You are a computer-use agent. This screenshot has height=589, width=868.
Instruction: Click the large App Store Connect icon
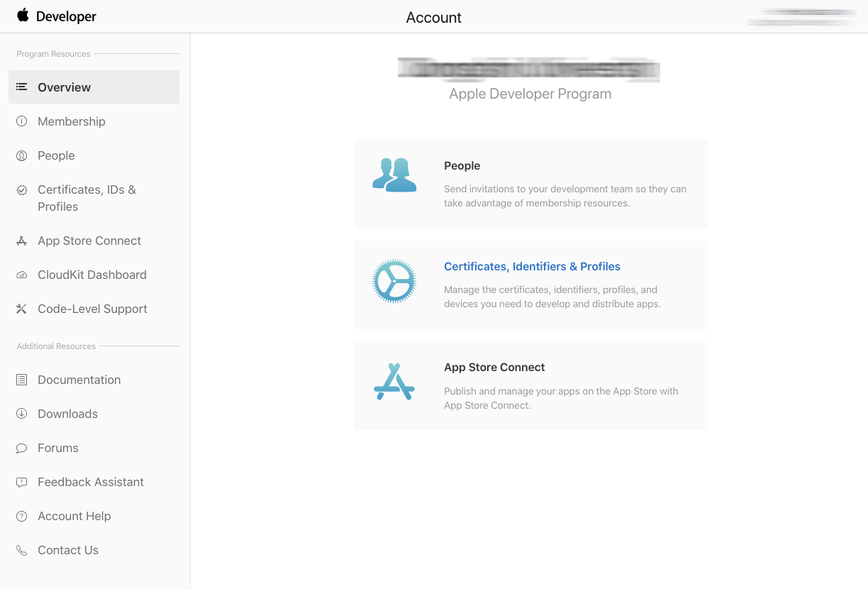pyautogui.click(x=394, y=381)
